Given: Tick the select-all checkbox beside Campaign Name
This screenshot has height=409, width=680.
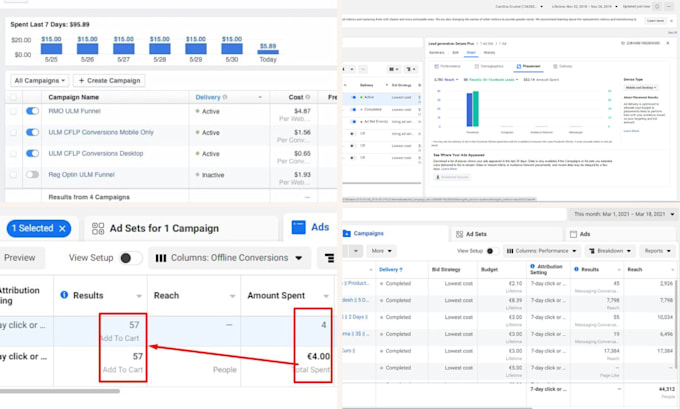Looking at the screenshot, I should tap(13, 97).
